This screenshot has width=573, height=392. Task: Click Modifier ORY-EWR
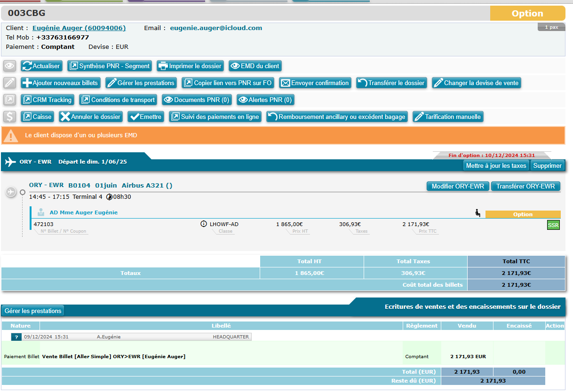pos(458,186)
